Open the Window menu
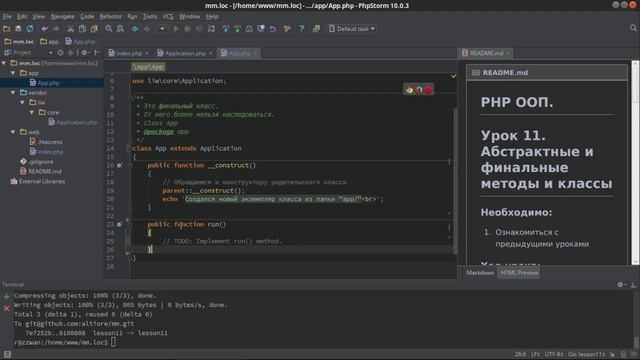Image resolution: width=640 pixels, height=360 pixels. (190, 16)
